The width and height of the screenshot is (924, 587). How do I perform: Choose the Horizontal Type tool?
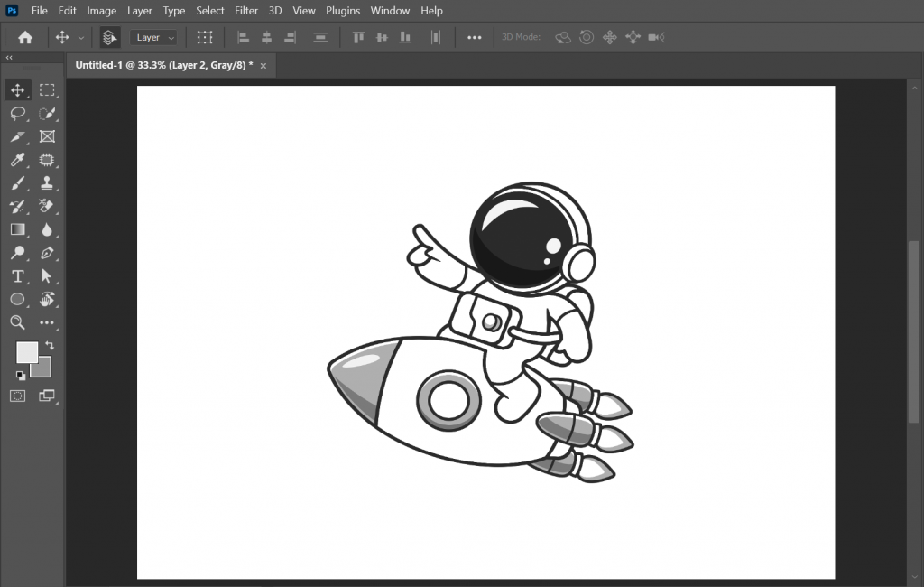[17, 276]
